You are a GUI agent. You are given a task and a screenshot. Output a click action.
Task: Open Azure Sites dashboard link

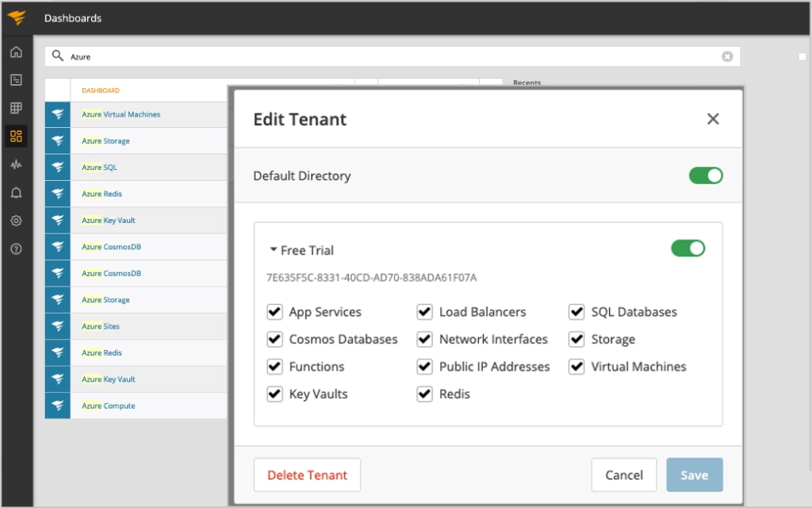point(101,326)
